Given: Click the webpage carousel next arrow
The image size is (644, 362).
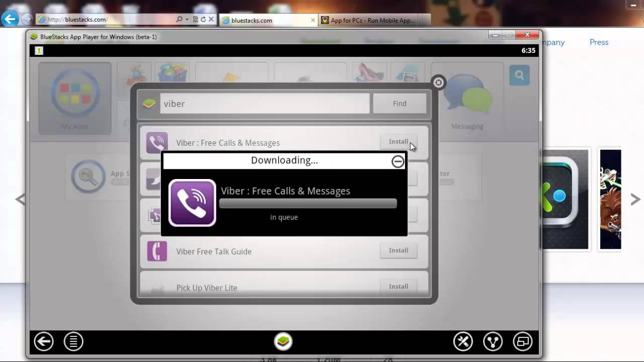Looking at the screenshot, I should tap(635, 200).
